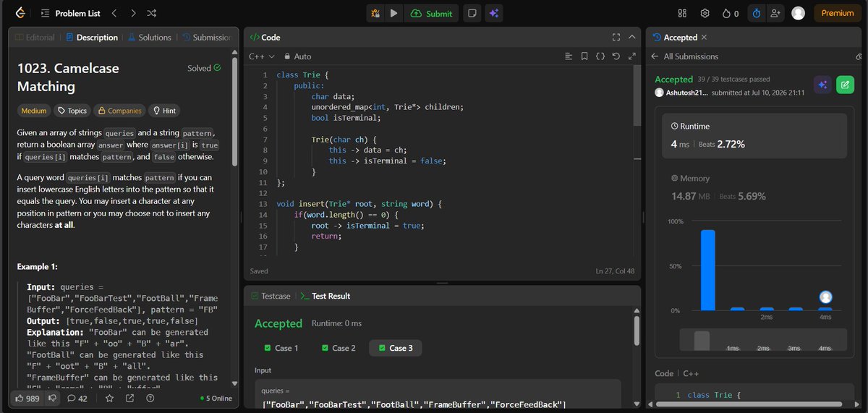Click the green edit solution button
The image size is (868, 413).
point(844,85)
